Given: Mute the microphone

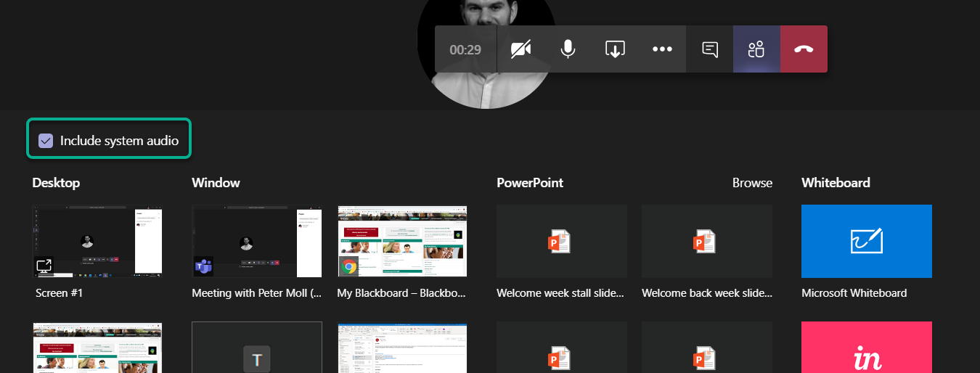Looking at the screenshot, I should tap(568, 49).
